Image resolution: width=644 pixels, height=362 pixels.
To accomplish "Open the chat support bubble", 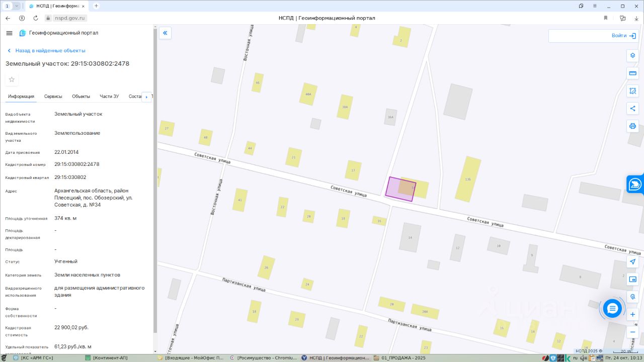I will click(612, 309).
